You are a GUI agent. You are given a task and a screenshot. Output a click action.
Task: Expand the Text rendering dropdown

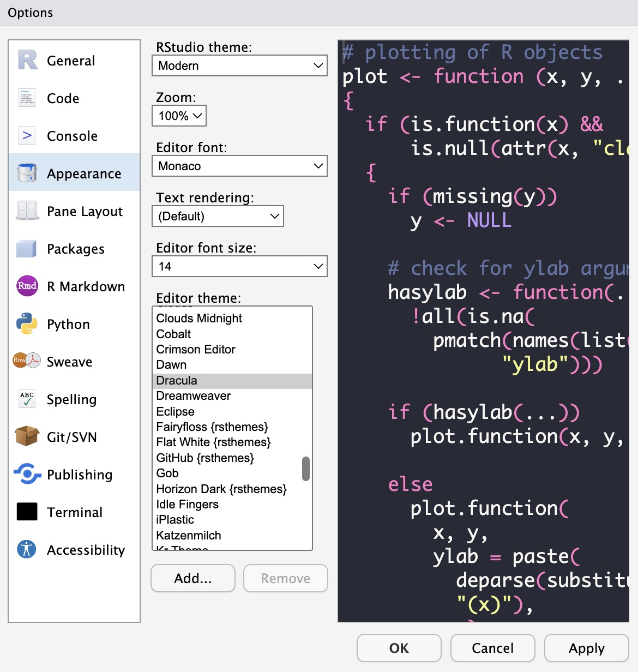(x=218, y=216)
